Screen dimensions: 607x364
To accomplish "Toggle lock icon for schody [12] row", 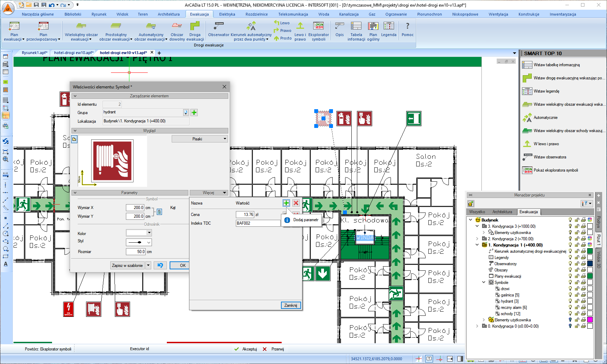I will coord(577,313).
